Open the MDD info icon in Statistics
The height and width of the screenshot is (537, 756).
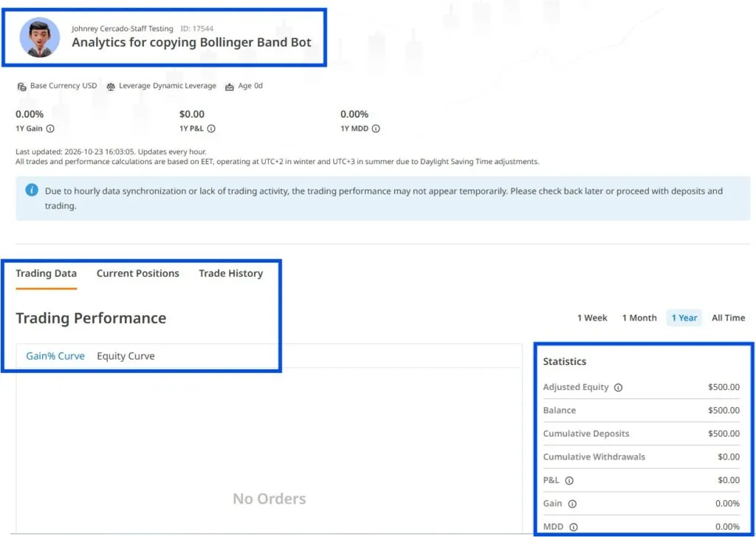click(574, 527)
